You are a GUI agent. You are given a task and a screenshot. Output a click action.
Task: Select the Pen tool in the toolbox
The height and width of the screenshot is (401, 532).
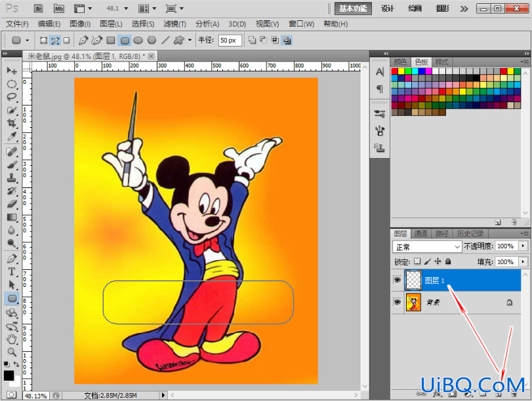pos(12,259)
